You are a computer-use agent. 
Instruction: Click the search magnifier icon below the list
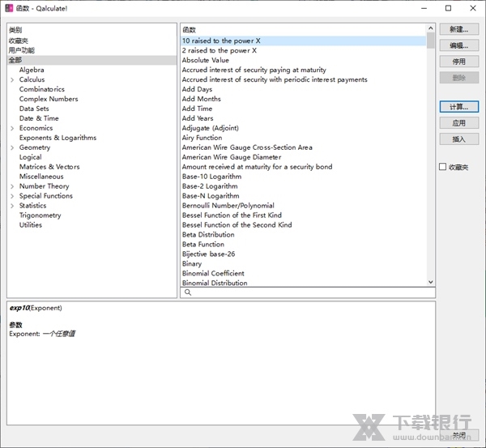188,292
